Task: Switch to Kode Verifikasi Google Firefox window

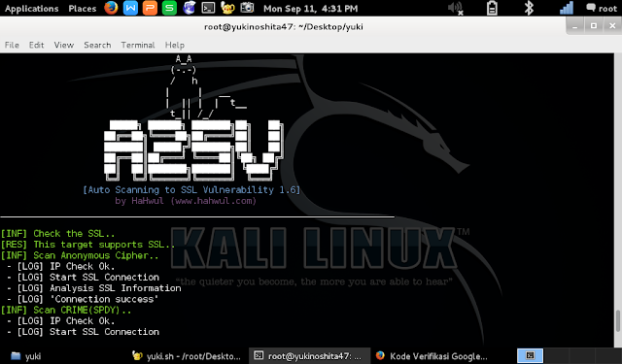Action: 432,356
